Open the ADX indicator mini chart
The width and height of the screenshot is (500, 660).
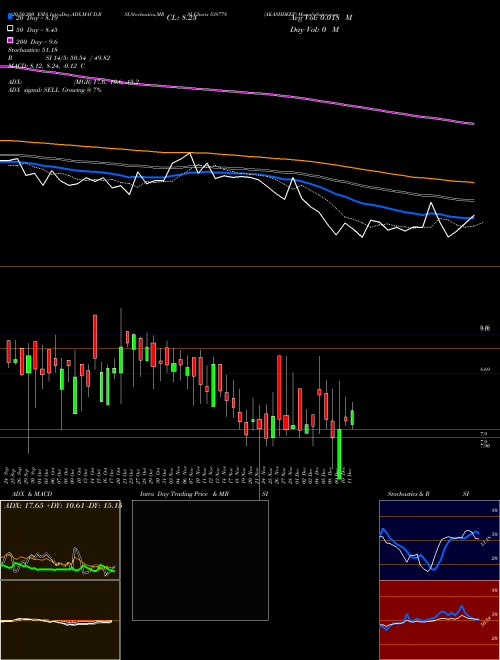tap(60, 540)
